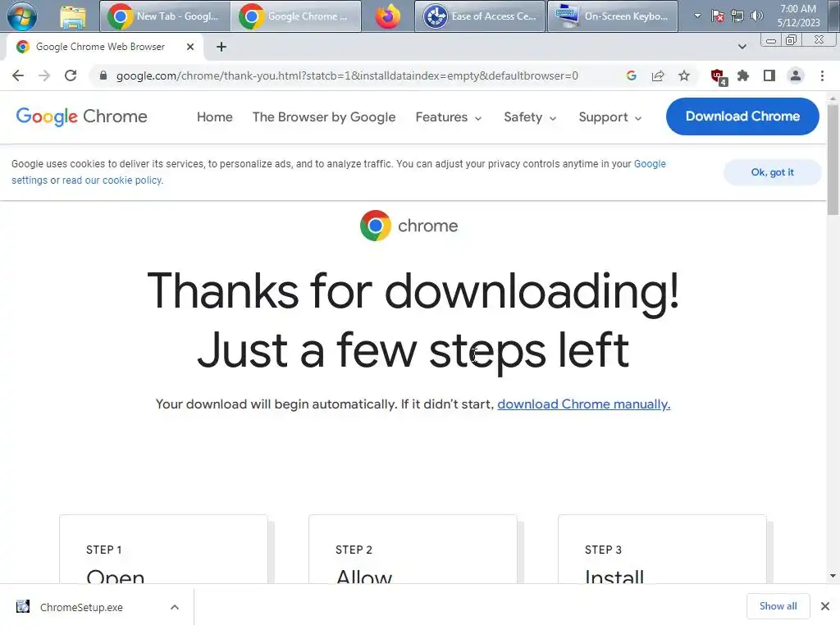Show hidden tray icons arrow
Image resolution: width=840 pixels, height=630 pixels.
click(x=697, y=16)
